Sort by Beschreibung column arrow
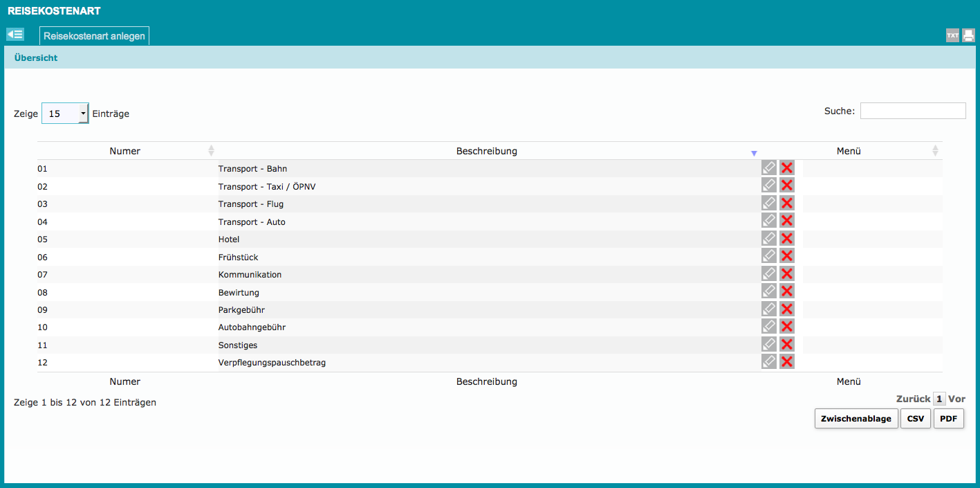 pos(754,153)
